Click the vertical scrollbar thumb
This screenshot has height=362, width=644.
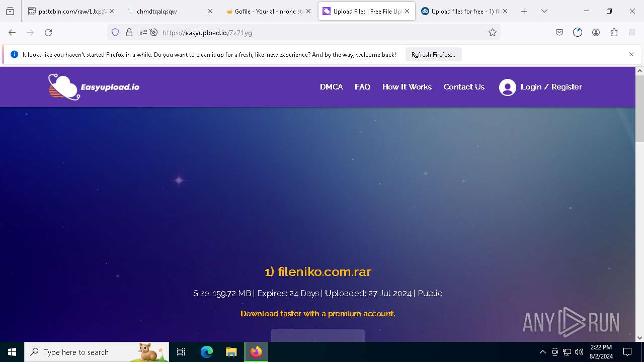(x=639, y=109)
